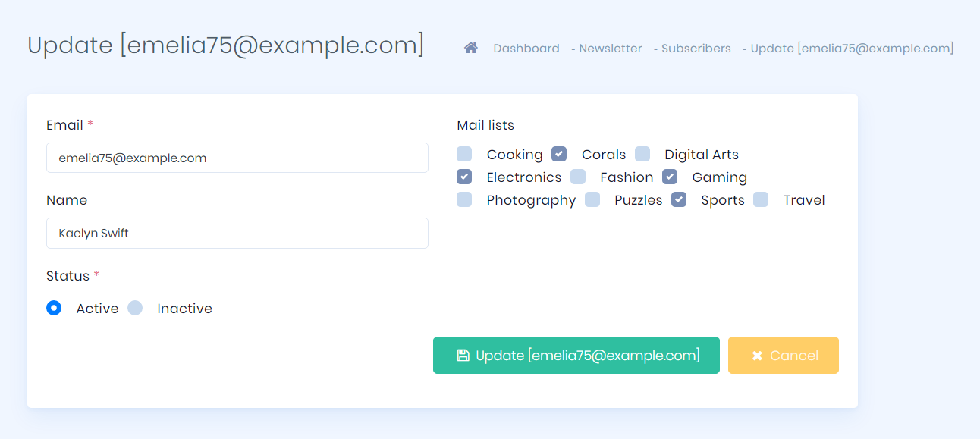Screen dimensions: 980x439
Task: Choose the Active status option
Action: 54,308
